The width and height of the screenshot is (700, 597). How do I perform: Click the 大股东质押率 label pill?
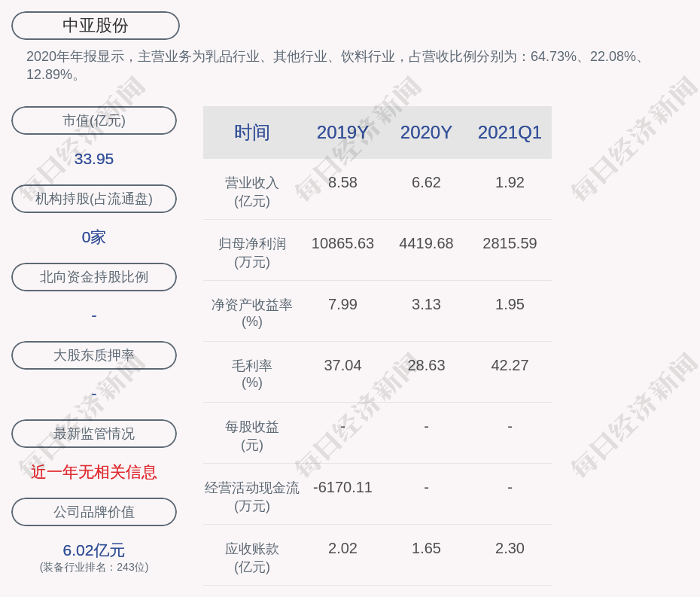pos(94,355)
